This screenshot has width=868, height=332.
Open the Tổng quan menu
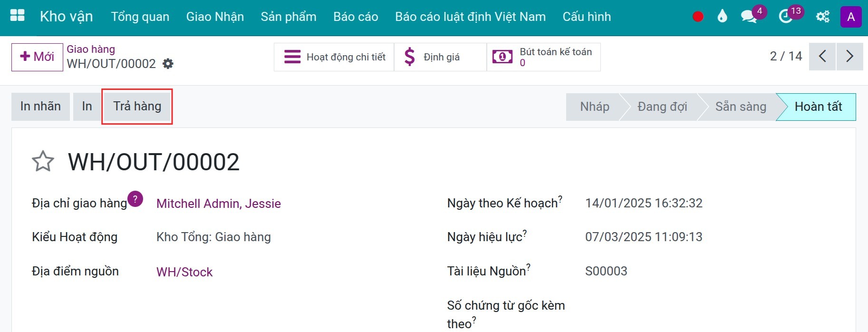pyautogui.click(x=140, y=17)
